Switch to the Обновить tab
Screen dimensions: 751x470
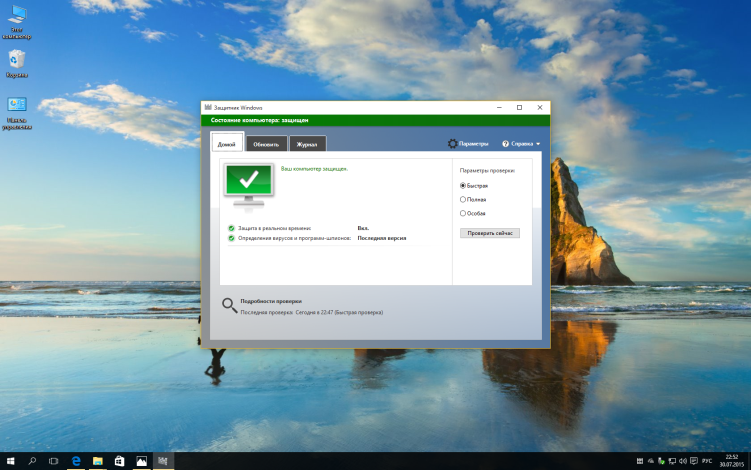click(x=266, y=143)
